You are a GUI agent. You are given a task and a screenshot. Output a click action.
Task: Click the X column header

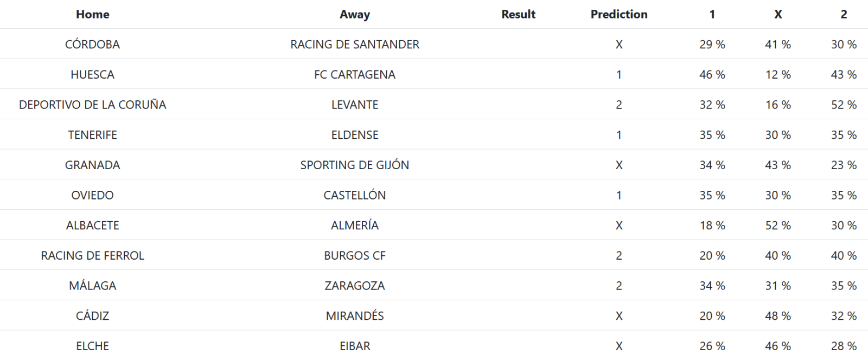point(778,15)
